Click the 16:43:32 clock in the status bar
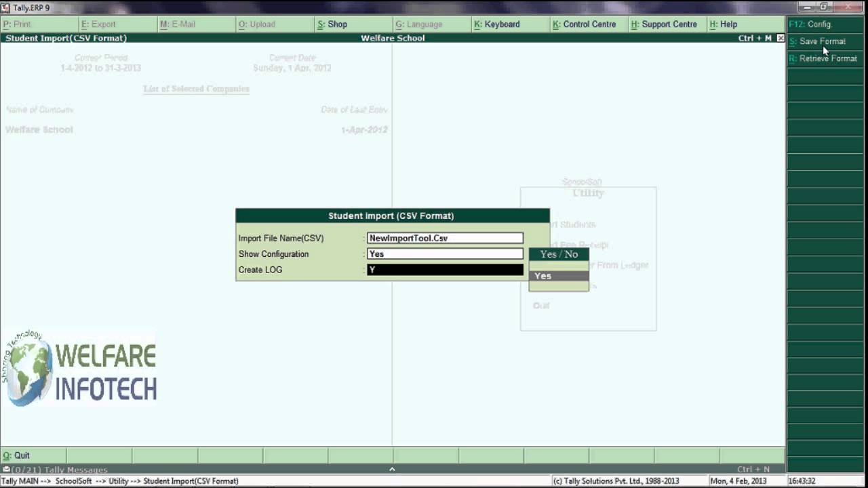The width and height of the screenshot is (868, 488). 802,481
